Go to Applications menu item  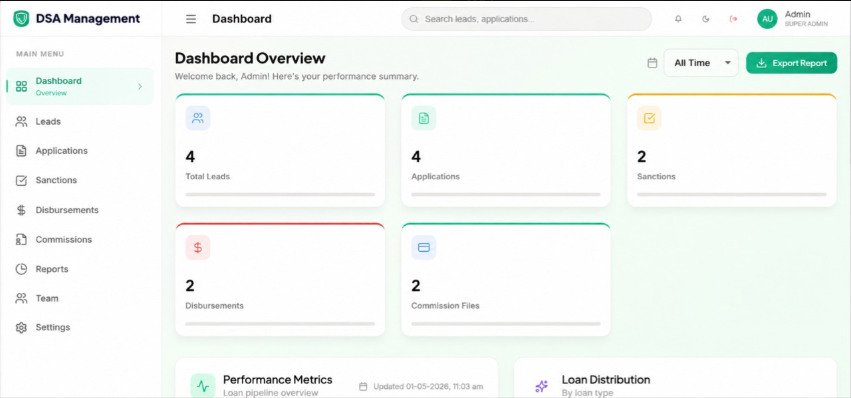tap(80, 151)
